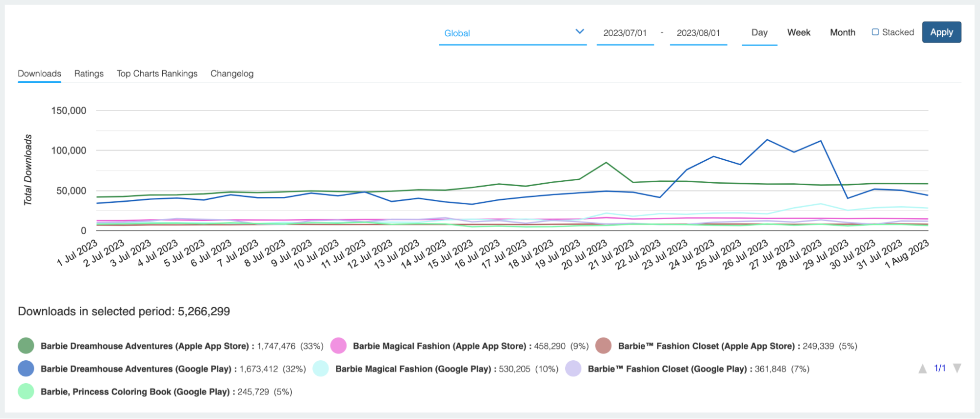Image resolution: width=980 pixels, height=419 pixels.
Task: Click the 1 Jul 2023 axis label
Action: 78,253
